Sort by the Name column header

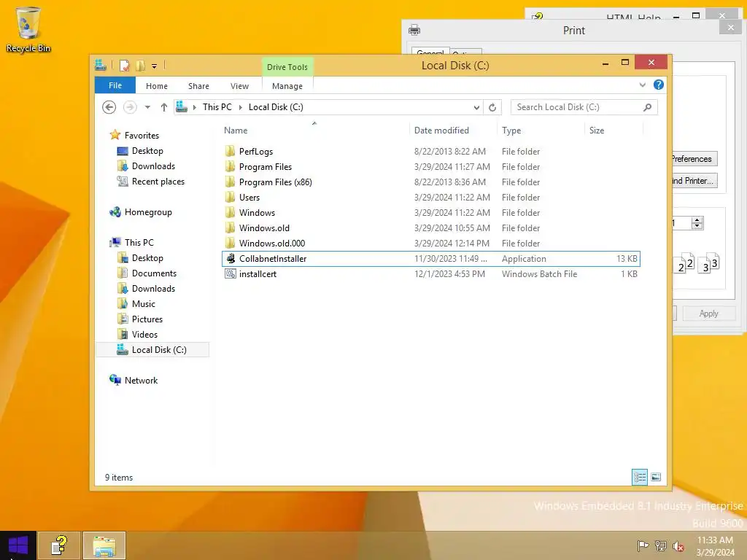click(236, 131)
